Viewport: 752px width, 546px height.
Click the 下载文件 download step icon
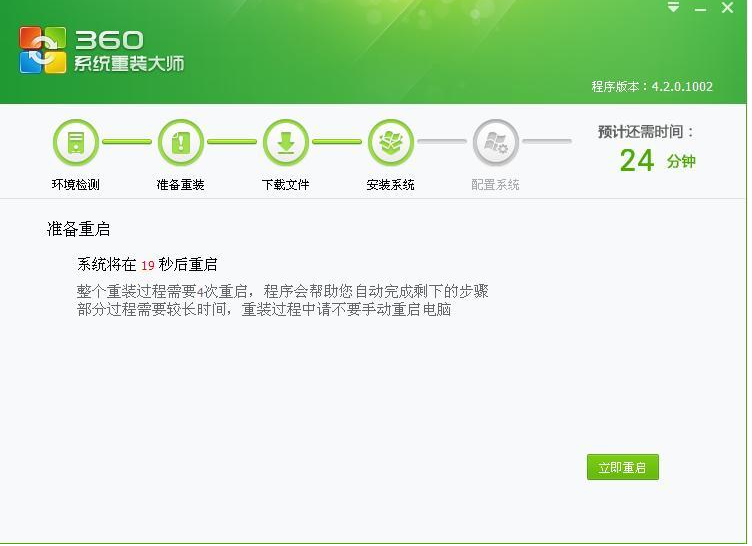coord(286,142)
